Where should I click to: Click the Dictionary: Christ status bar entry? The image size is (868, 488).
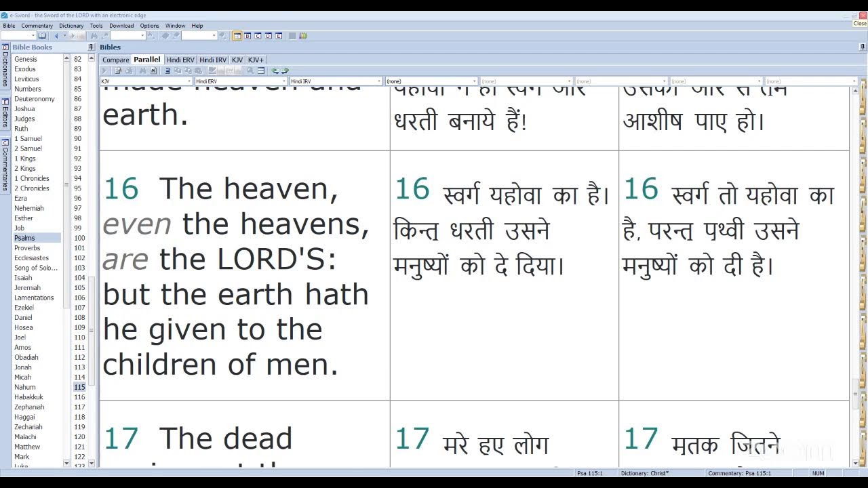click(x=645, y=473)
